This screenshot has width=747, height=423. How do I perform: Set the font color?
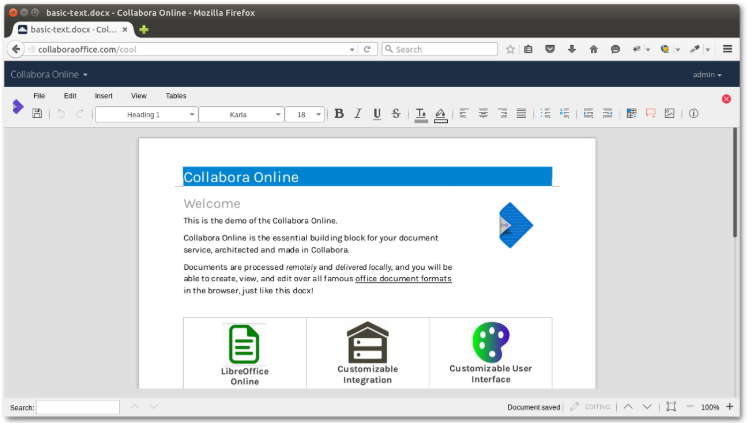pyautogui.click(x=421, y=115)
